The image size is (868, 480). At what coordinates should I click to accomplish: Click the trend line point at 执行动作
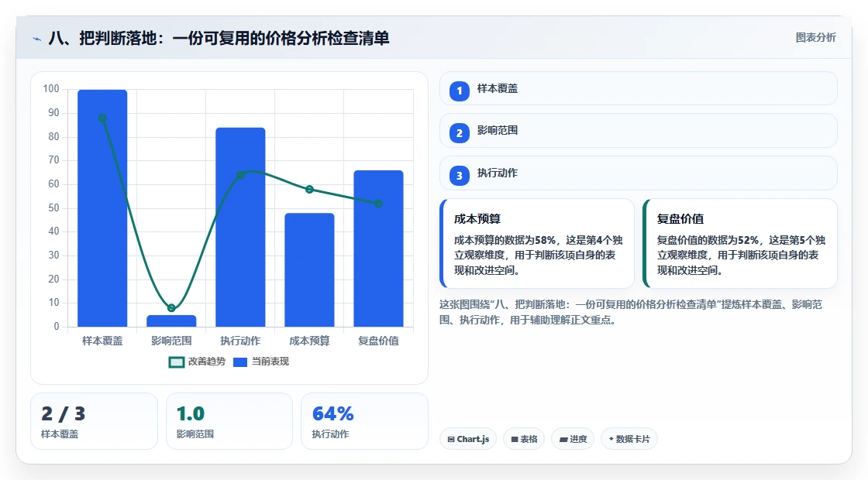click(240, 175)
